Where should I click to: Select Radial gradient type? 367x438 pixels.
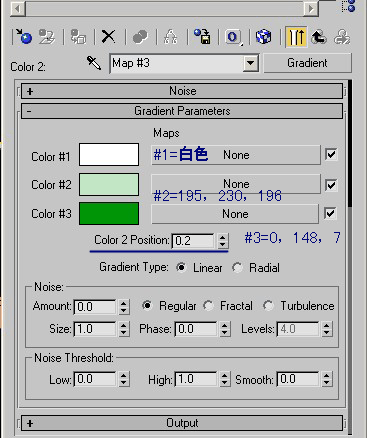click(x=237, y=268)
